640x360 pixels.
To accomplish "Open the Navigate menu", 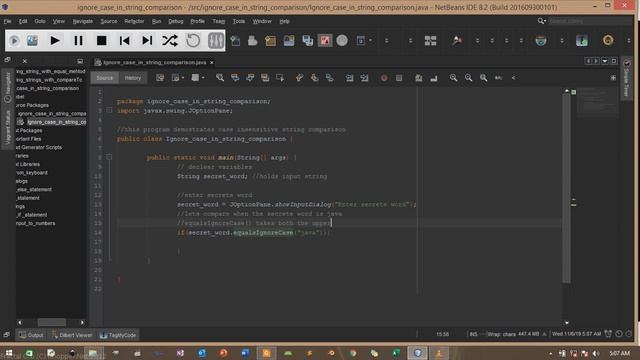I will (x=82, y=21).
